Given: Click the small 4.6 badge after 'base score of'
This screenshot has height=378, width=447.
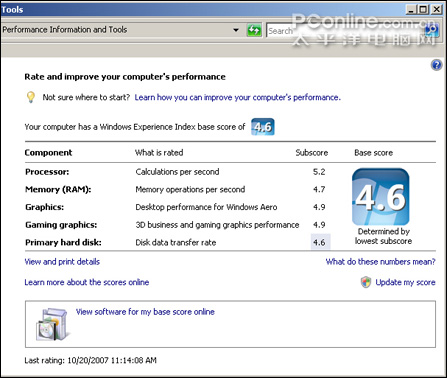Looking at the screenshot, I should [x=263, y=127].
